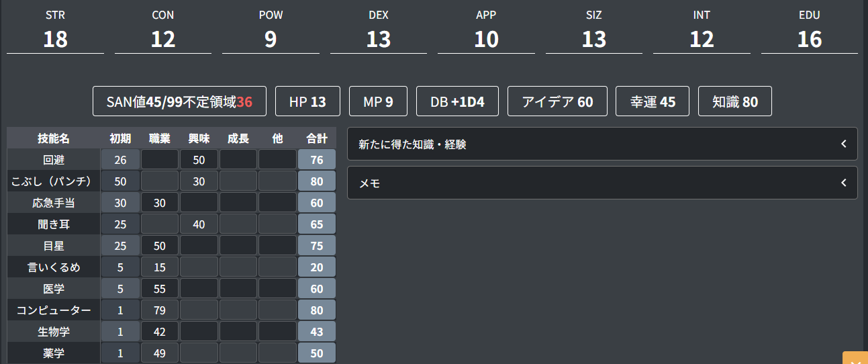Screen dimensions: 868x364
Task: Click the コンピューター occupation points field
Action: point(160,310)
